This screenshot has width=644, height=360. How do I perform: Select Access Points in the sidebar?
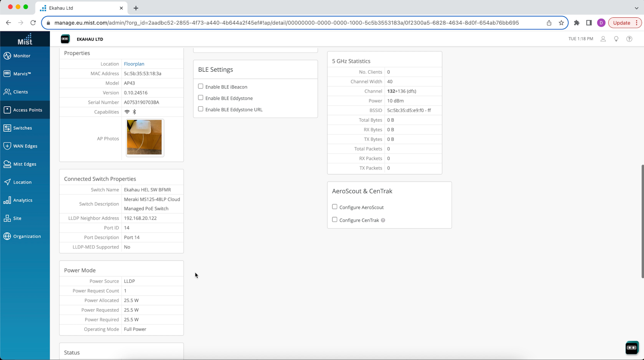point(25,110)
